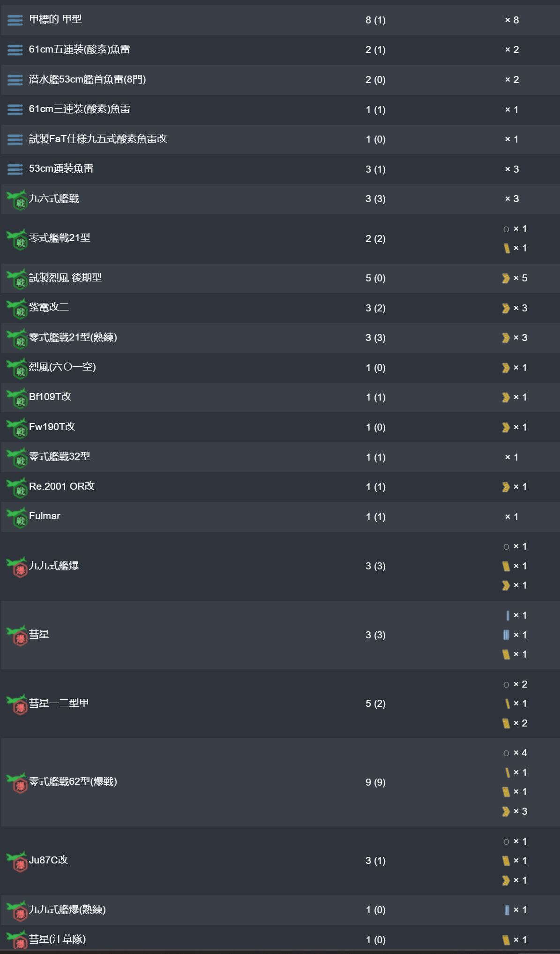Select the 零式艦戦21型(熟練) row

coord(280,338)
